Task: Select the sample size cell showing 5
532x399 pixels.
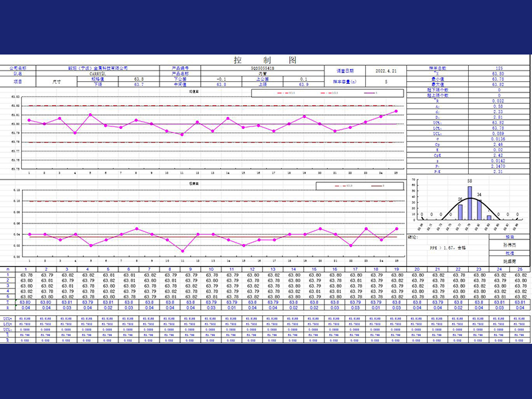Action: click(x=386, y=82)
